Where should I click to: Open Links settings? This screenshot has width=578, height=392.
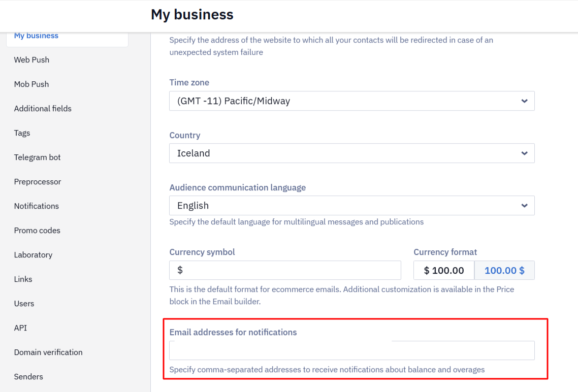pos(23,279)
